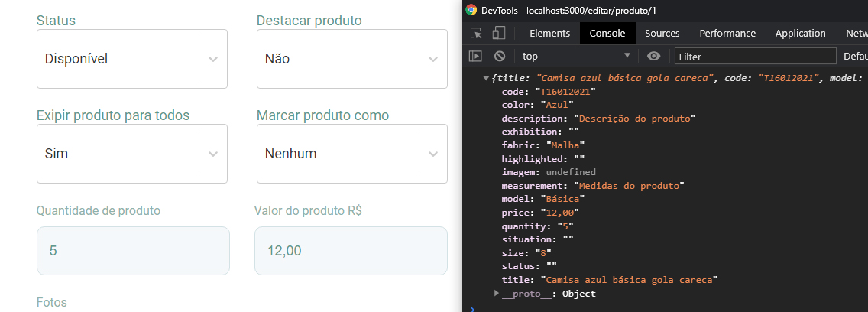
Task: Open the Exipir produto para todos dropdown
Action: tap(131, 154)
